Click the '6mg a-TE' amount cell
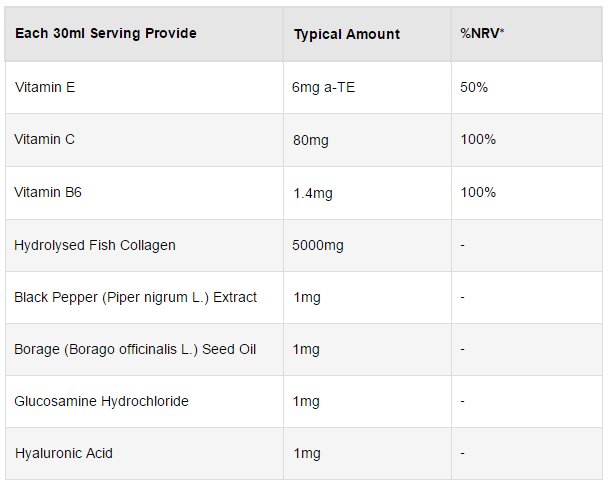Screen dimensions: 610x487 click(x=323, y=88)
